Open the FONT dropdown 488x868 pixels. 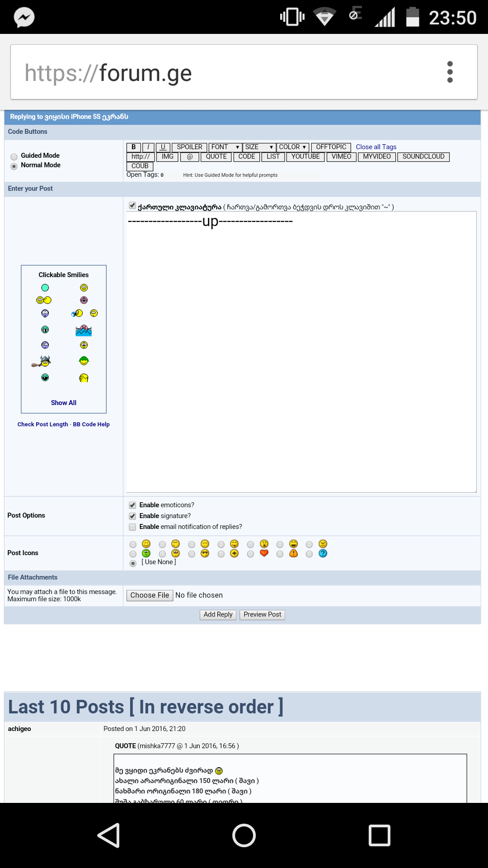pos(225,147)
